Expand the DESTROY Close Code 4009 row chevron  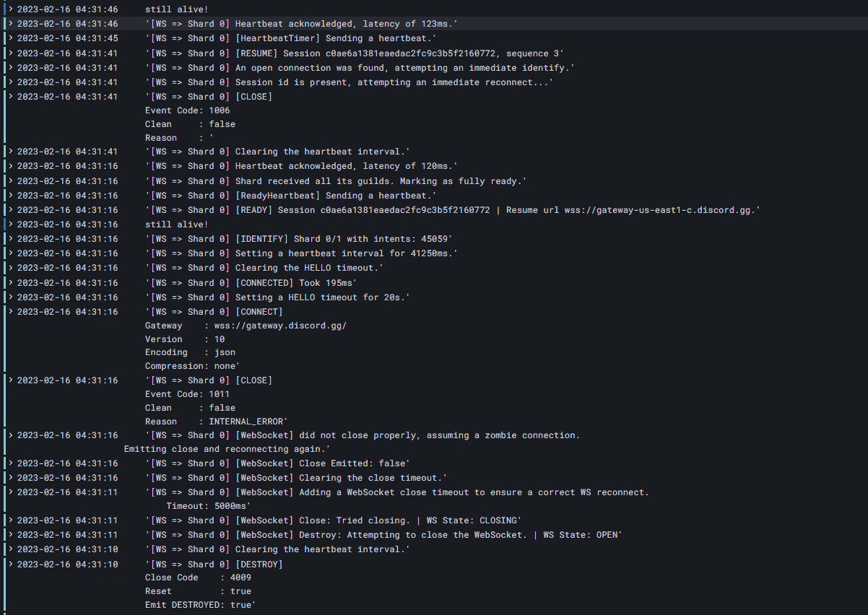[11, 564]
